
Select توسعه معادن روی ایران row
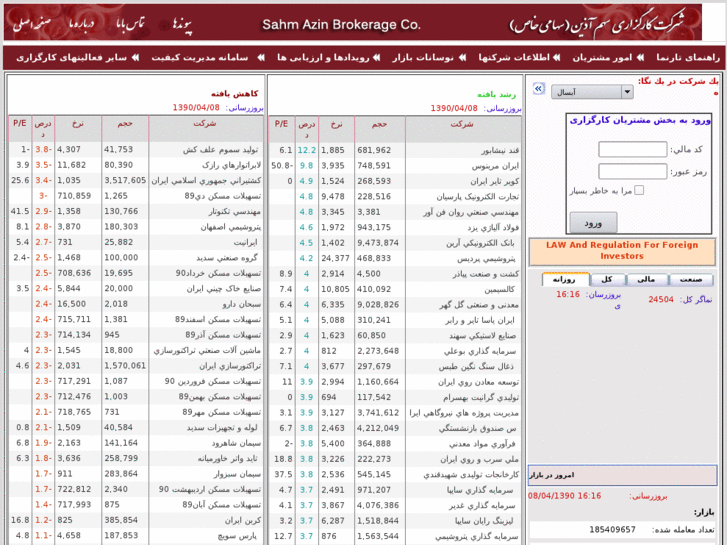tap(395, 382)
